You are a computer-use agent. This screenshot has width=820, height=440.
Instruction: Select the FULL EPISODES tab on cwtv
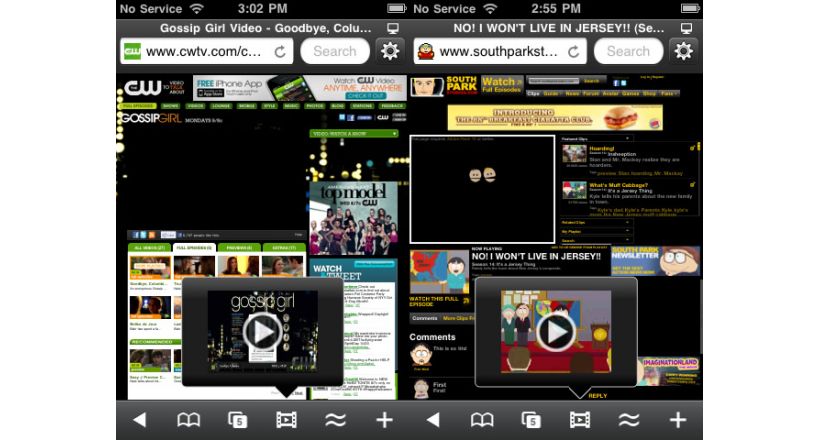click(194, 248)
